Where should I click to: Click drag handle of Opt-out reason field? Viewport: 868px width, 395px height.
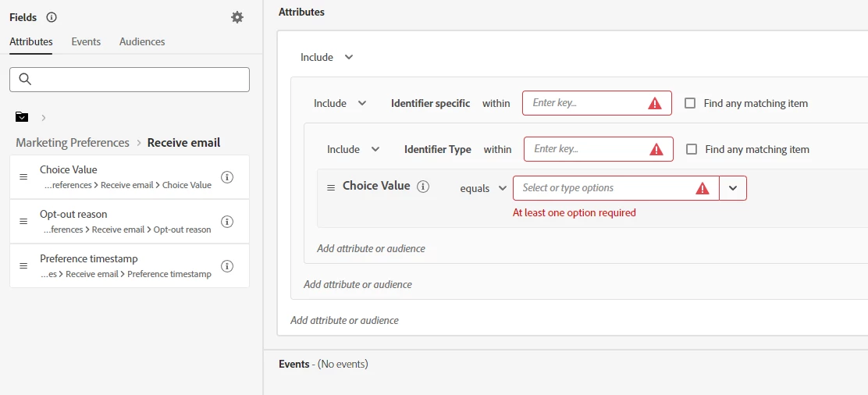pos(23,222)
